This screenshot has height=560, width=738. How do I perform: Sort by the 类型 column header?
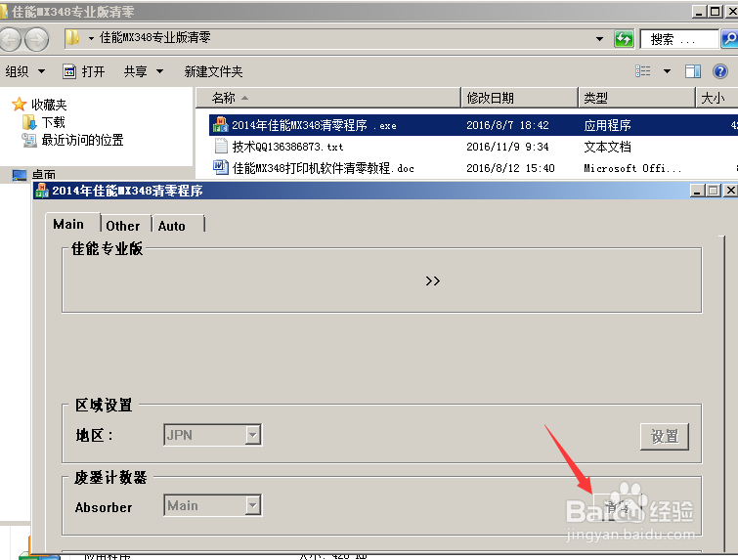click(636, 98)
